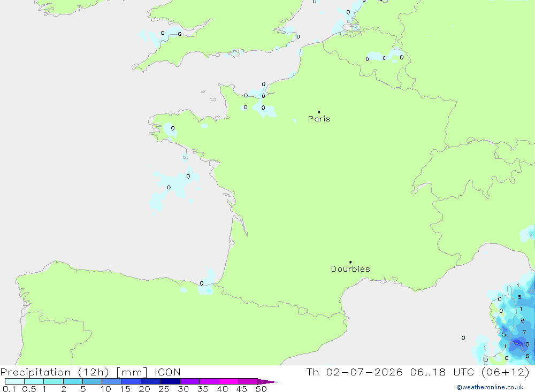535x392 pixels.
Task: Pick the 5–10 mm blue legend swatch
Action: tap(93, 381)
